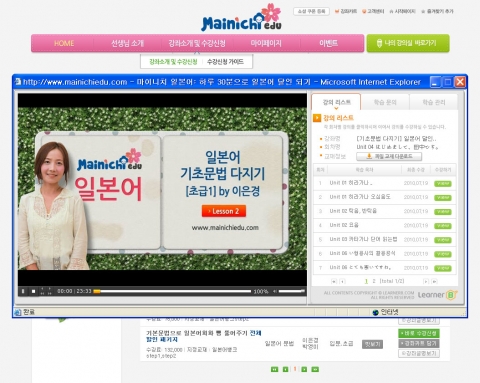Click VIEW for lecture row 2
480x383 pixels.
tap(443, 198)
